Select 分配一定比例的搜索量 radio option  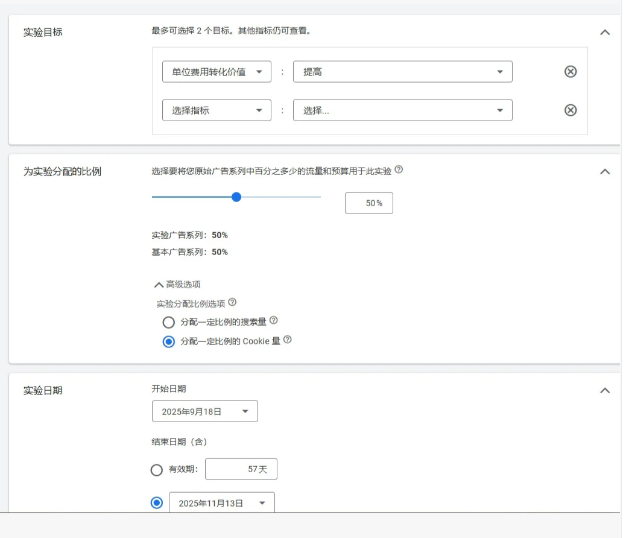pyautogui.click(x=168, y=322)
